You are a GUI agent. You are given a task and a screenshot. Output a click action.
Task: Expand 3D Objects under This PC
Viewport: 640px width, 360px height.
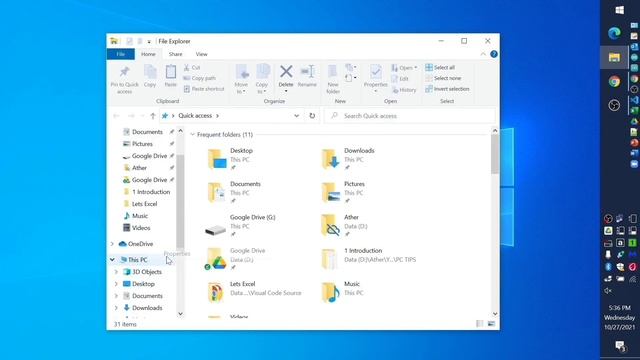click(116, 272)
